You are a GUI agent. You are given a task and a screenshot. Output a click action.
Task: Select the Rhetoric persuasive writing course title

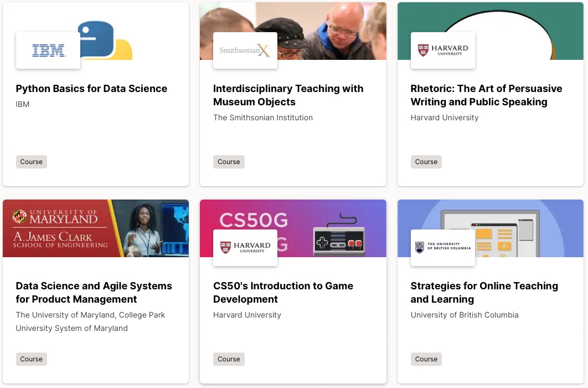tap(486, 95)
